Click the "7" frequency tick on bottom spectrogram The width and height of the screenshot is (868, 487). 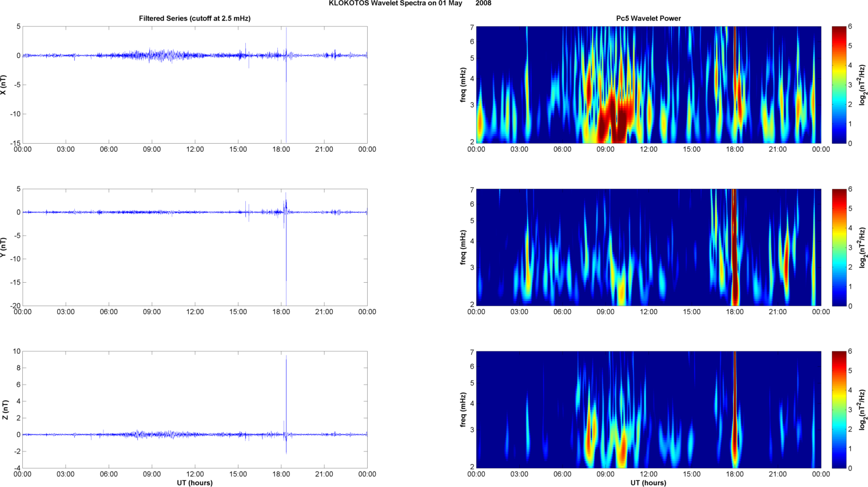tap(472, 351)
